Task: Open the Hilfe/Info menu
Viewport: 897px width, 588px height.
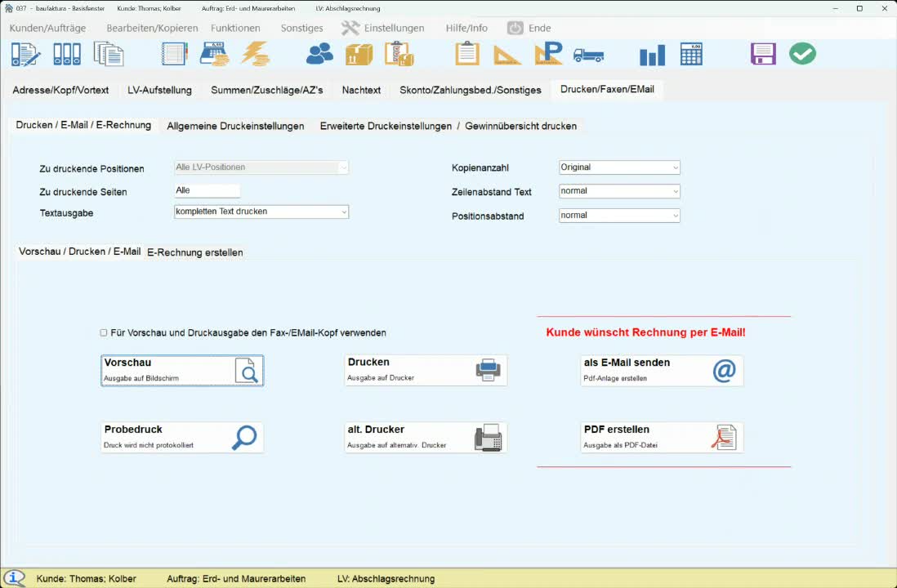Action: (x=466, y=28)
